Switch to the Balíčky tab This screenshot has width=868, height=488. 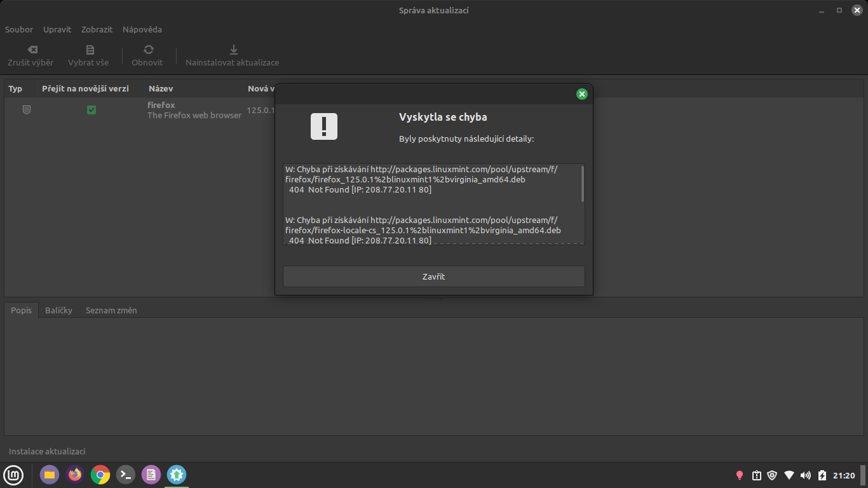click(58, 310)
